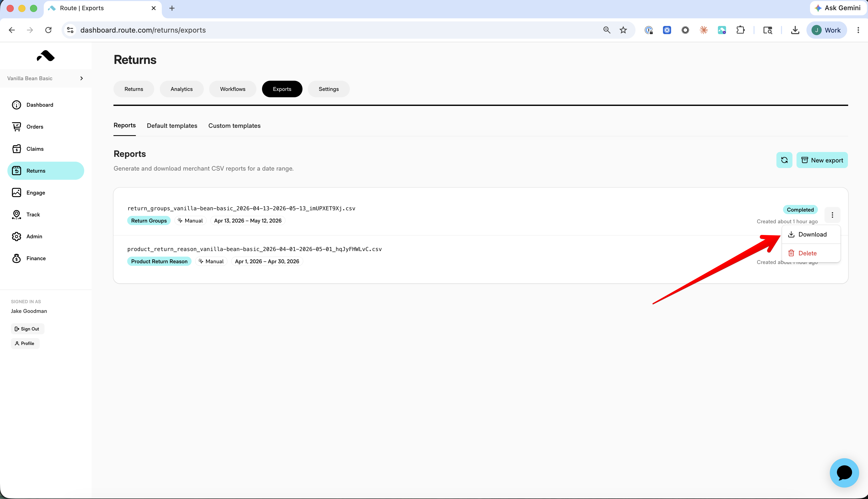Screen dimensions: 868x499
Task: Click the return_groups csv filename
Action: [241, 208]
